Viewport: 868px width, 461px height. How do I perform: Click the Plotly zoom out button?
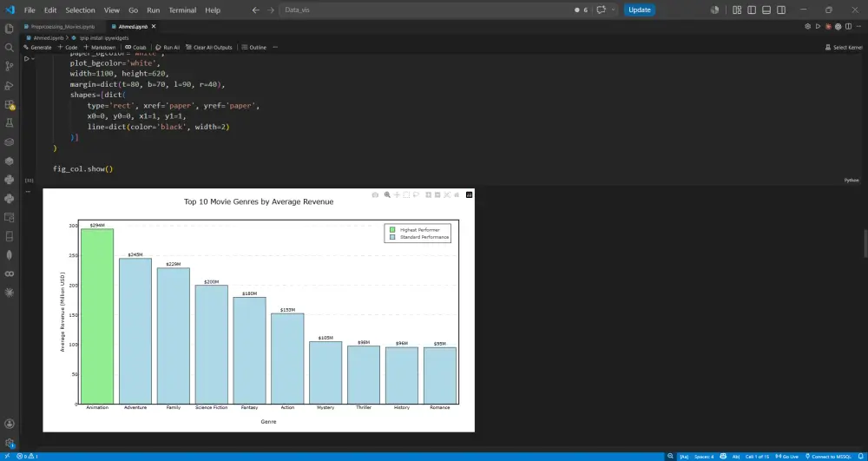pos(437,194)
